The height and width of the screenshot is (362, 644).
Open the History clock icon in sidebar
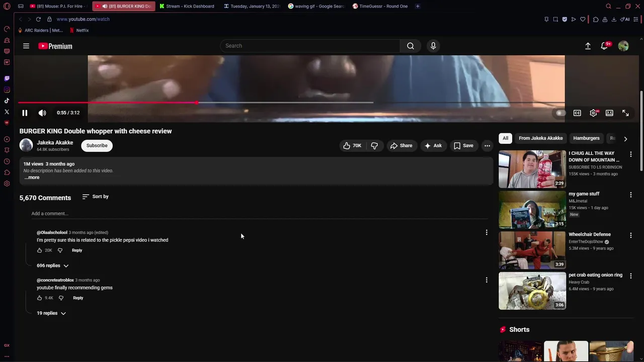pyautogui.click(x=7, y=161)
